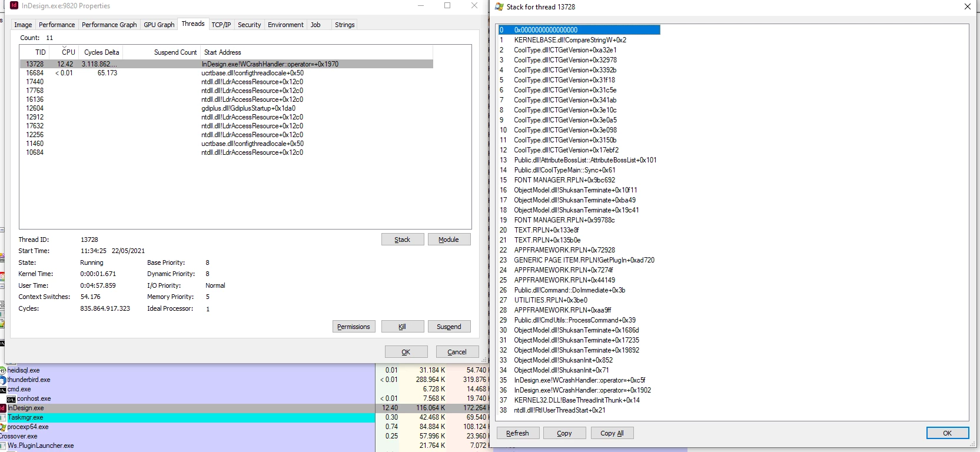Image resolution: width=980 pixels, height=452 pixels.
Task: Suspend the selected thread
Action: click(449, 327)
